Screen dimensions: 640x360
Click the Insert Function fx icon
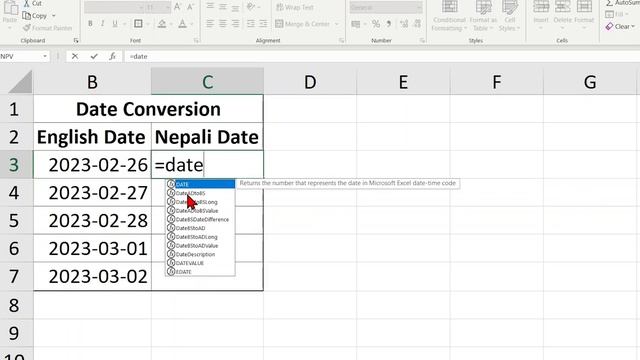point(112,56)
